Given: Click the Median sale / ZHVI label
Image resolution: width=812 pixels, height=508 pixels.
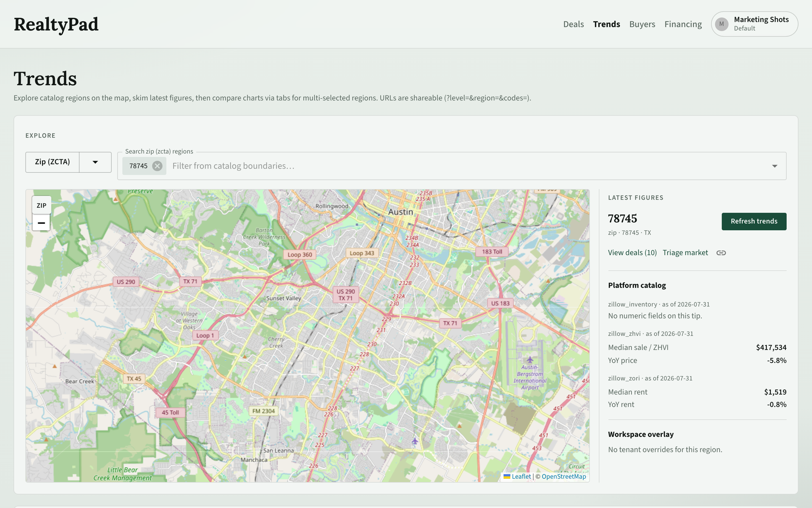Looking at the screenshot, I should pyautogui.click(x=638, y=347).
